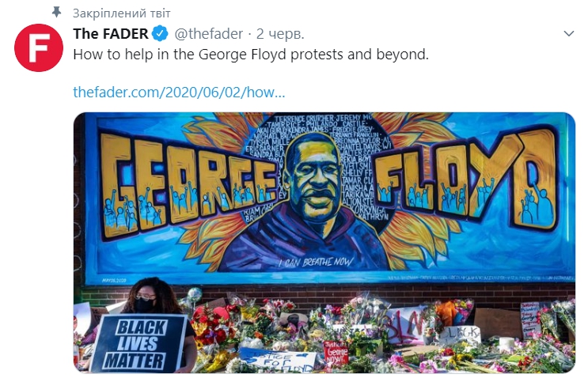Viewport: 588px width, 378px height.
Task: Click the 'Закріплений твіт' pinned label
Action: tap(122, 13)
